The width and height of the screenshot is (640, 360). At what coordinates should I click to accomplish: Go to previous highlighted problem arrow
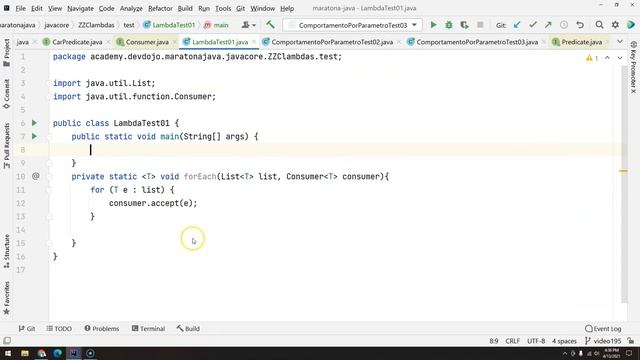click(607, 58)
